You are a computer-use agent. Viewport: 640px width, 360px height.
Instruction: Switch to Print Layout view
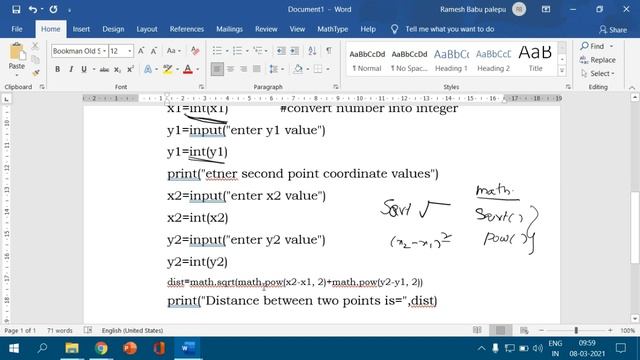pyautogui.click(x=500, y=330)
